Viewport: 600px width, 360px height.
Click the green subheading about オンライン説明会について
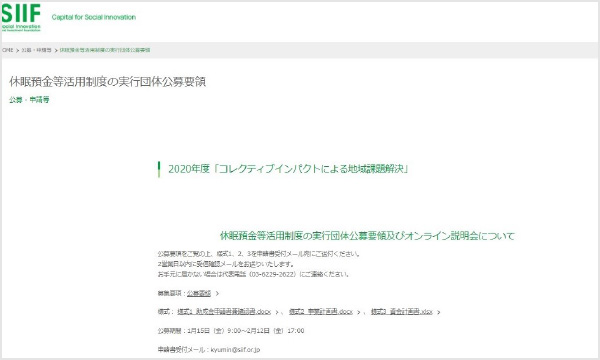pyautogui.click(x=367, y=236)
